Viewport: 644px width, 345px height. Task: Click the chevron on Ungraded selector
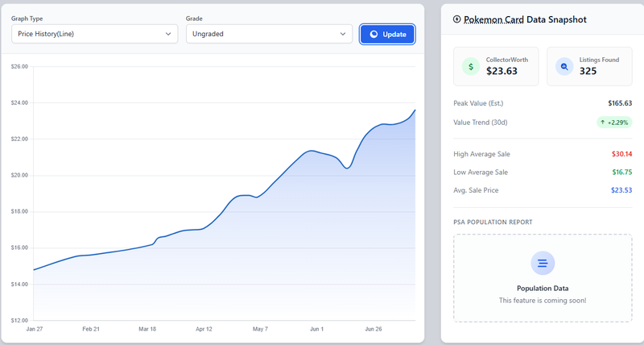click(x=343, y=34)
